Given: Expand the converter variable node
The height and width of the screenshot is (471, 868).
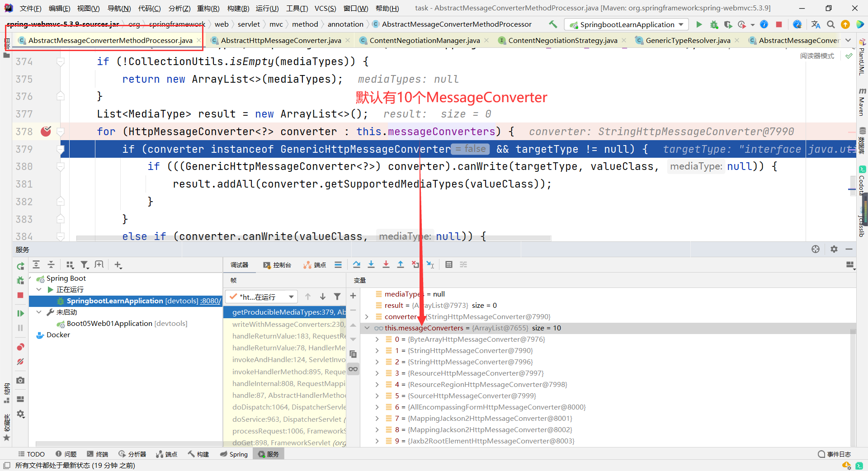Looking at the screenshot, I should pyautogui.click(x=367, y=317).
